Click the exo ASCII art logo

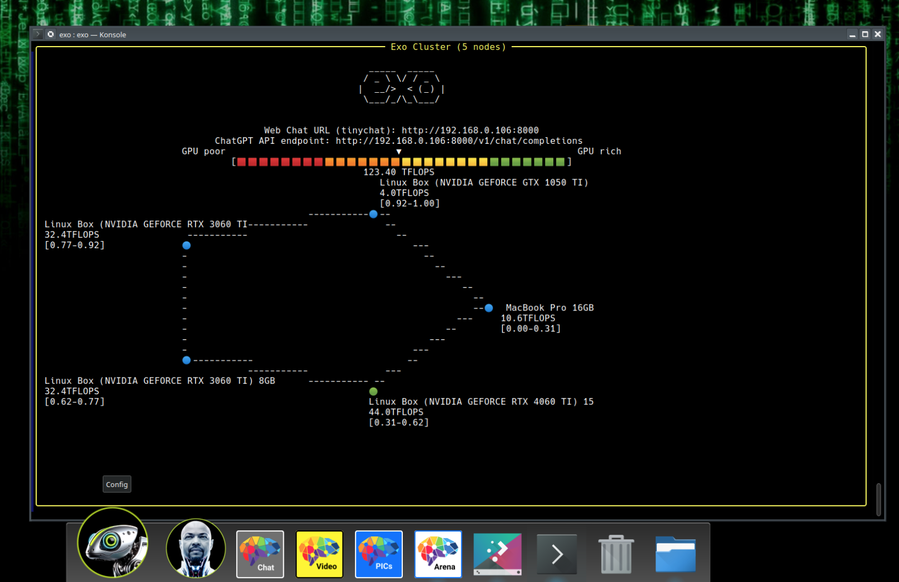(x=401, y=87)
